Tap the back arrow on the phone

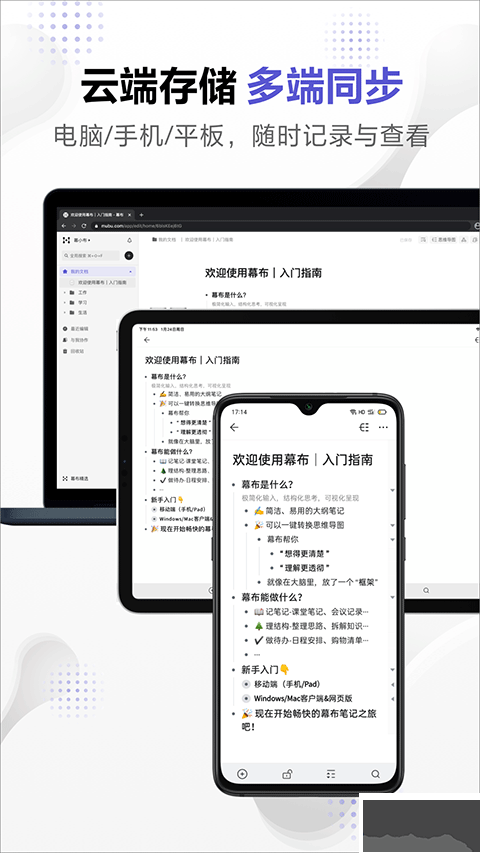[x=234, y=428]
